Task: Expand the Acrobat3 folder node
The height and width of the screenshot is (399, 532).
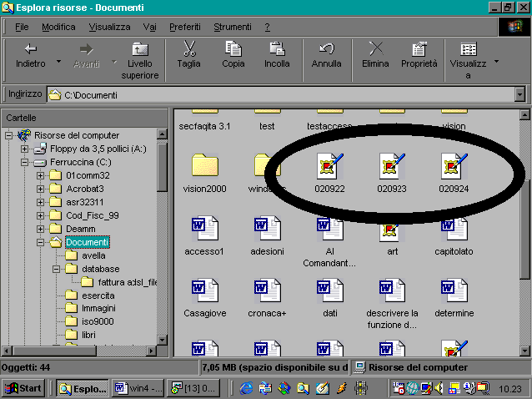Action: (40, 189)
